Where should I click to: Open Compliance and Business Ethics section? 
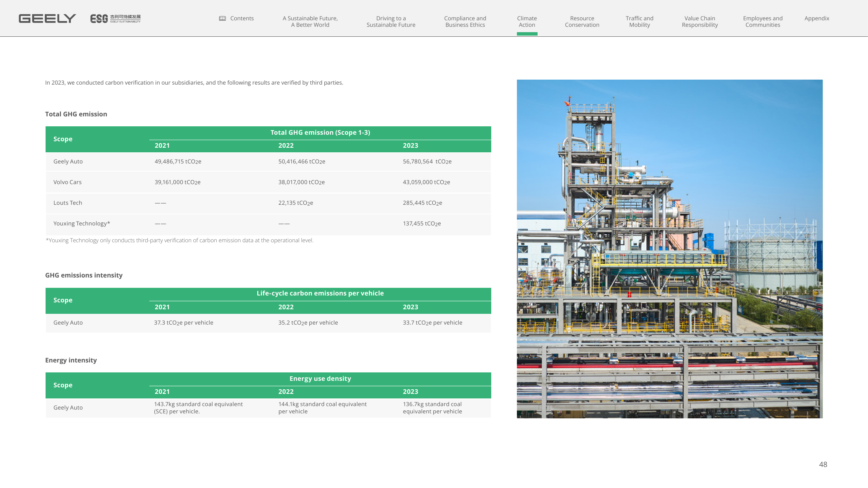click(465, 21)
